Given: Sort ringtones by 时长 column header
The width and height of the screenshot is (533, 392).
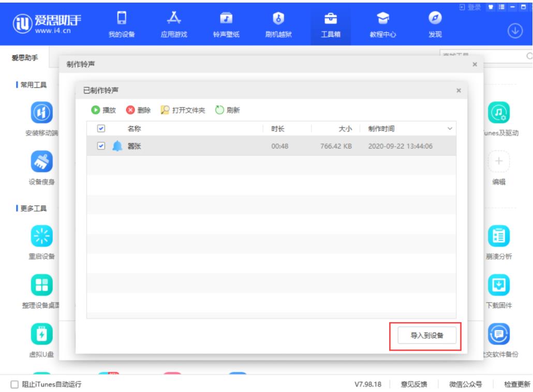Looking at the screenshot, I should point(278,129).
